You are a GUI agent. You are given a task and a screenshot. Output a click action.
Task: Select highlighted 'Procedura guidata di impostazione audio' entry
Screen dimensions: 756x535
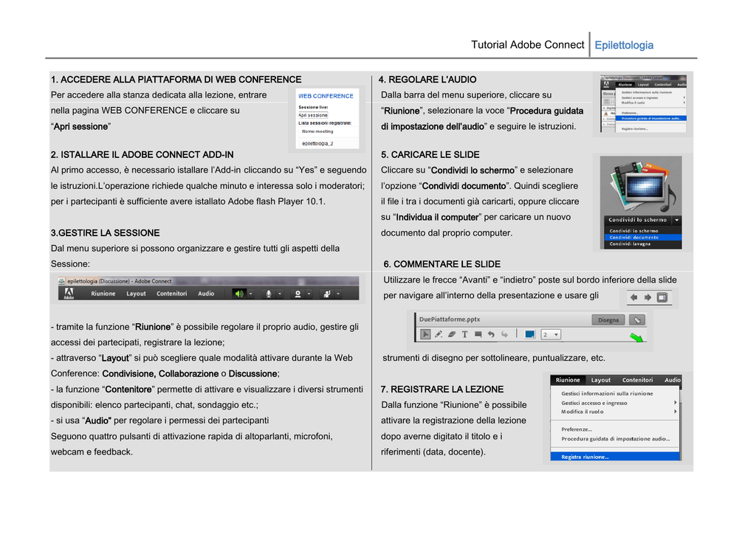pos(651,118)
